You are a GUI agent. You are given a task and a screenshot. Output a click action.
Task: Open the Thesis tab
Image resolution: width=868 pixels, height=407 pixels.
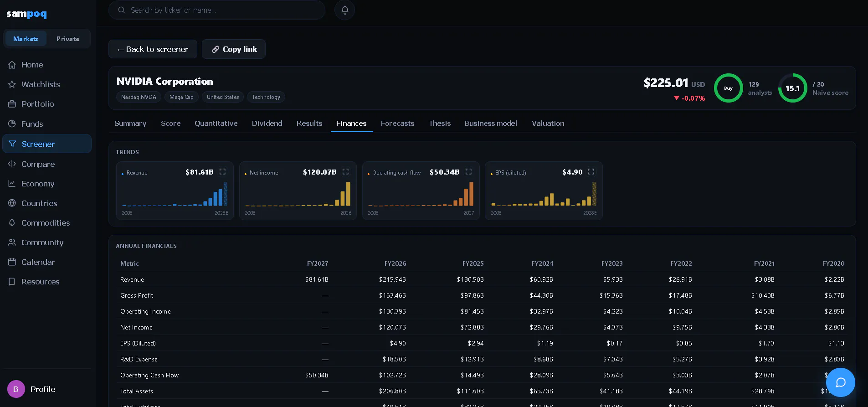(440, 124)
